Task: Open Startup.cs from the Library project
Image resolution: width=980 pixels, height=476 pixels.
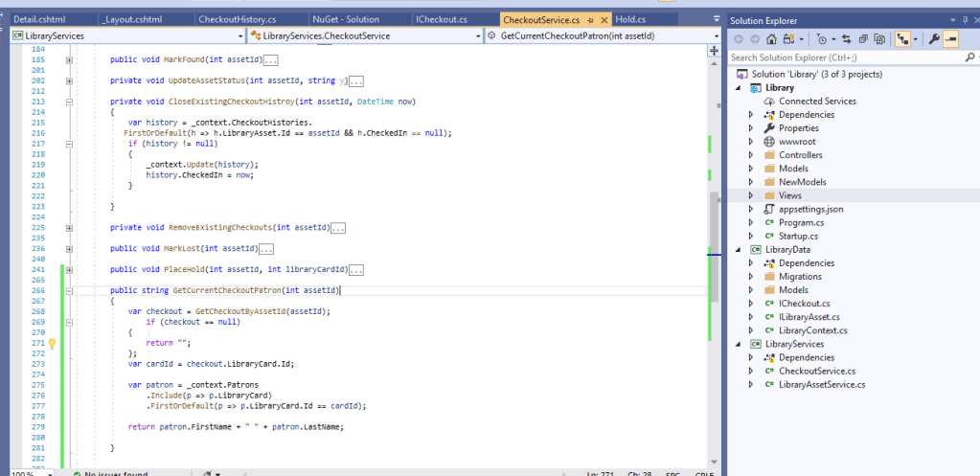Action: tap(798, 236)
